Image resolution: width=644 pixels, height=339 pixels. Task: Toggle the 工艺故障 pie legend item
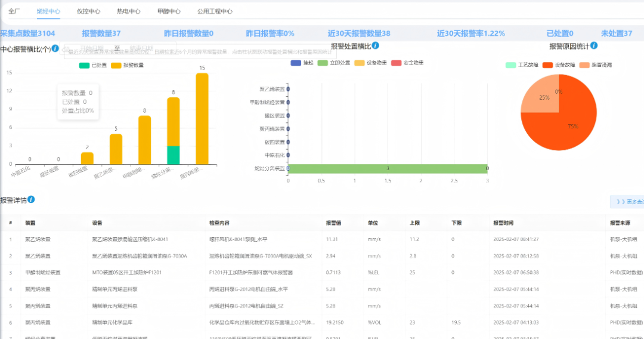point(522,65)
